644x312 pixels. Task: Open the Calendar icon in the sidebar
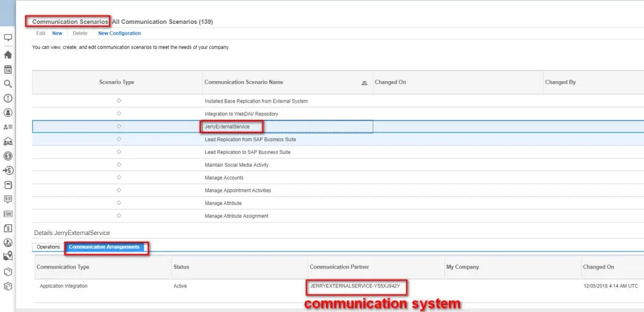coord(8,69)
